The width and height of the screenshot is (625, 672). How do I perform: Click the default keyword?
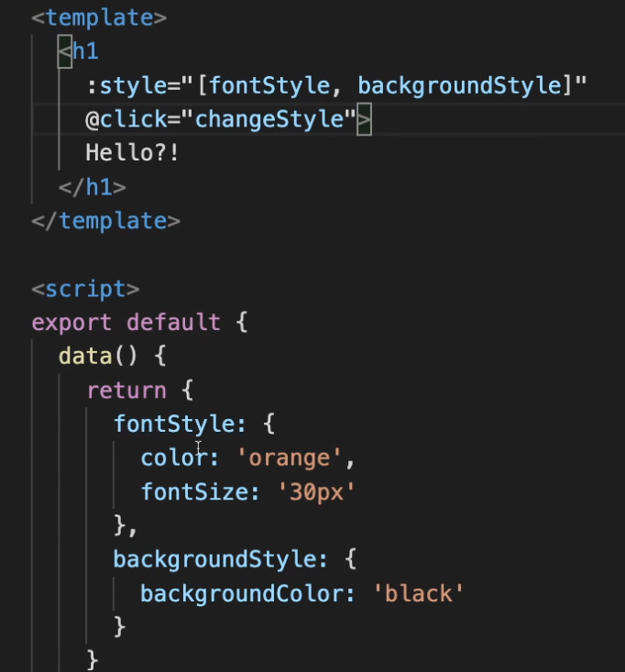click(173, 323)
